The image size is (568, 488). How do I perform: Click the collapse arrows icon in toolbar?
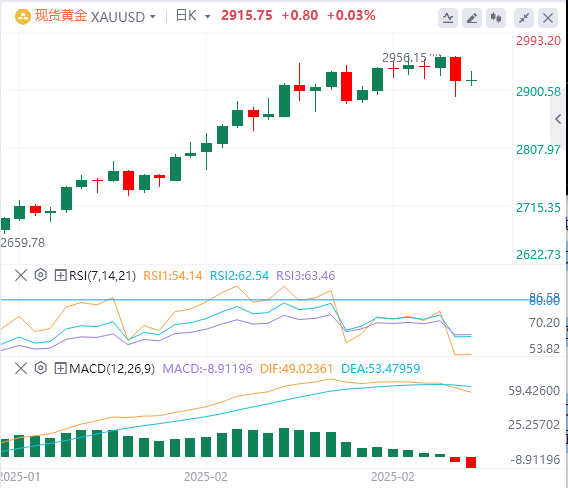tap(524, 18)
